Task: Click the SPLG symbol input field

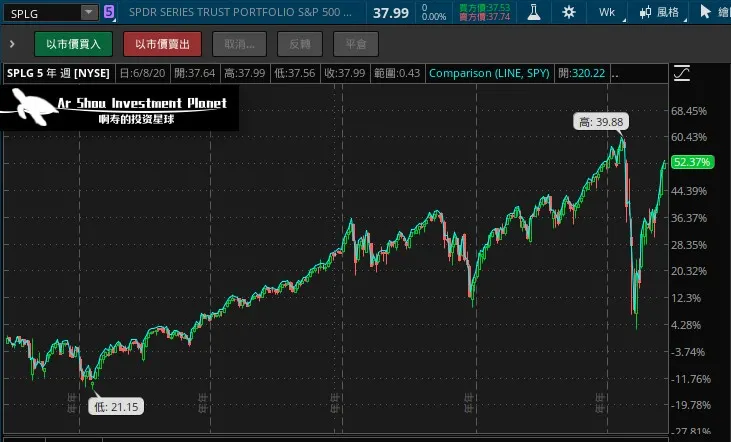Action: click(x=42, y=13)
